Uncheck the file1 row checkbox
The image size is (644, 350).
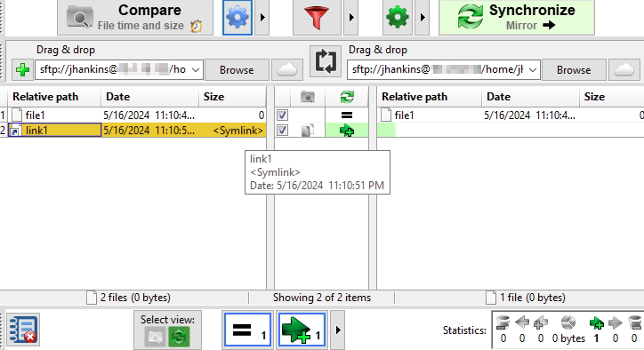pos(282,115)
